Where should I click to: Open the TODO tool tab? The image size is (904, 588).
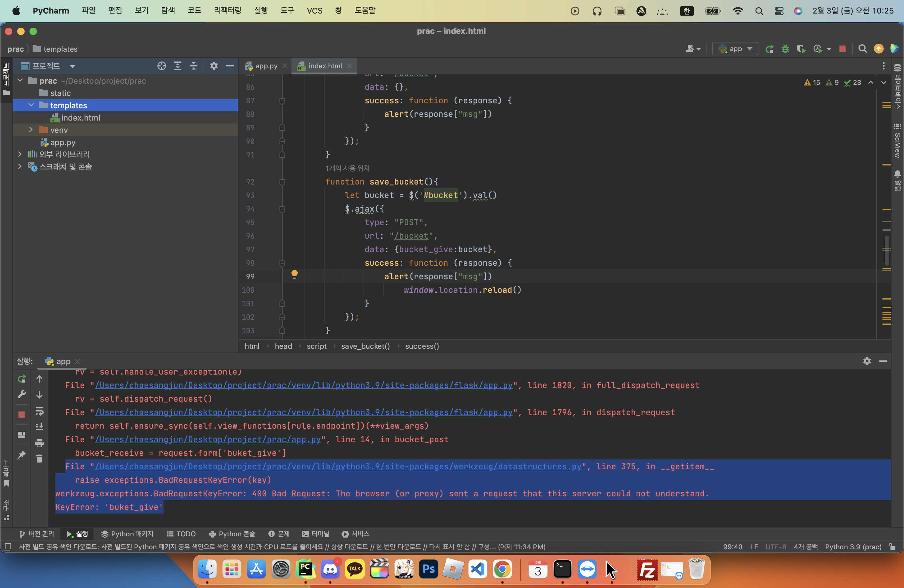tap(181, 534)
